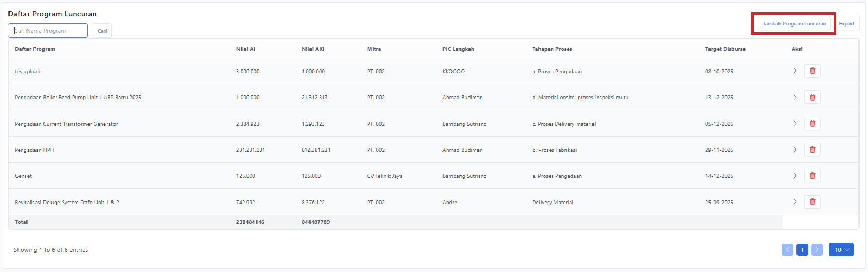Remove the Revitalisasi Deluge System row

point(812,202)
